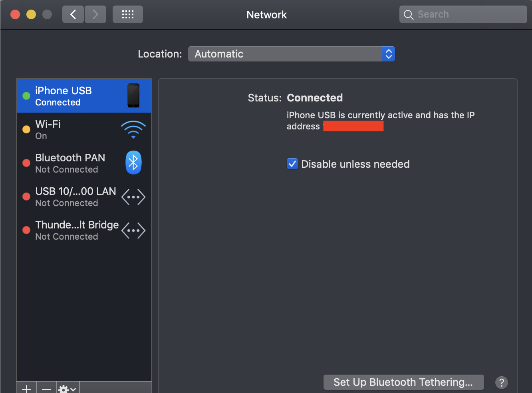Click the Connected status text
This screenshot has height=393, width=532.
click(315, 98)
